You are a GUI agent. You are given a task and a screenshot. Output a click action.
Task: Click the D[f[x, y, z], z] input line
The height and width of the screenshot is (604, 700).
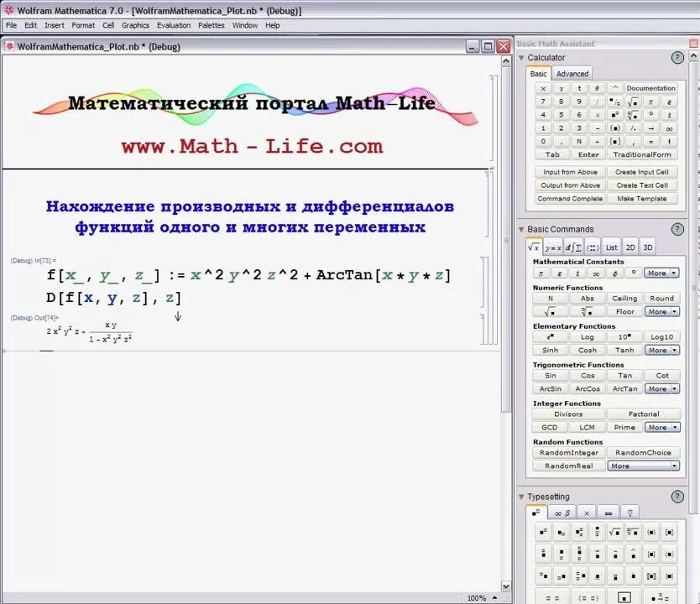pyautogui.click(x=114, y=298)
